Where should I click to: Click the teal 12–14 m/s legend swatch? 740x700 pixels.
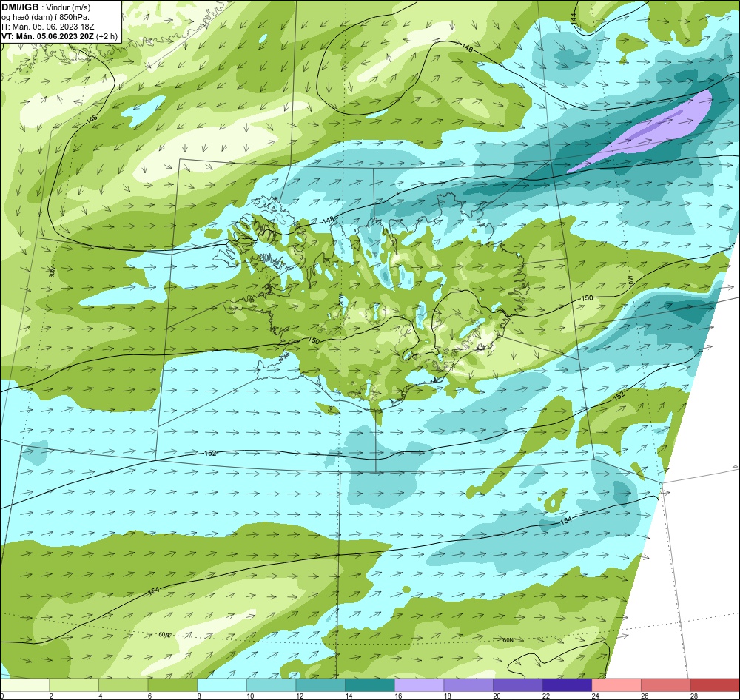(320, 684)
